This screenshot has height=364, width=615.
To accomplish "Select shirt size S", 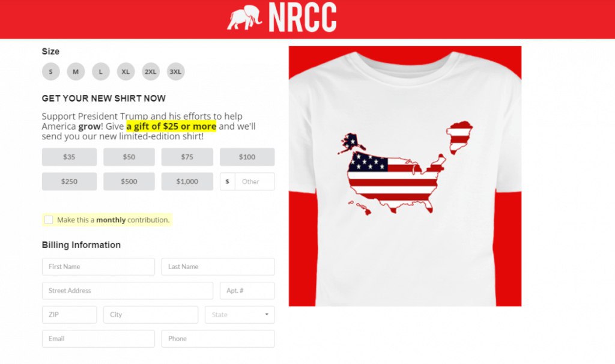I will (51, 72).
